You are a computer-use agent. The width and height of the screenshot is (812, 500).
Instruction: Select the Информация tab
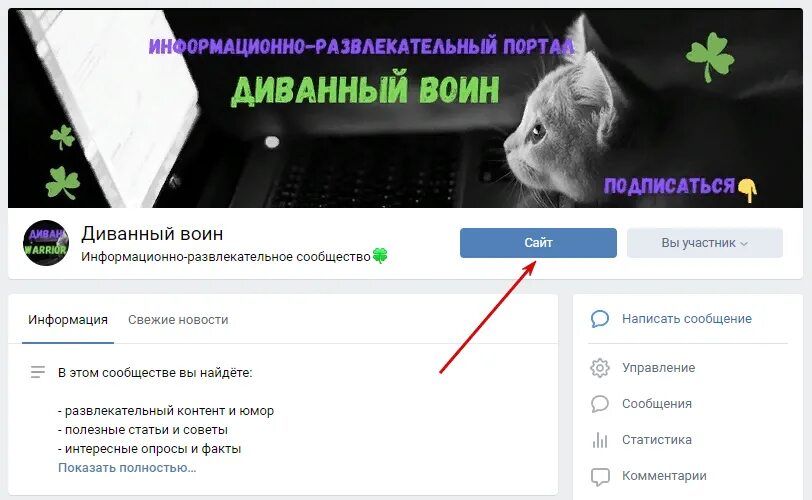pos(68,320)
